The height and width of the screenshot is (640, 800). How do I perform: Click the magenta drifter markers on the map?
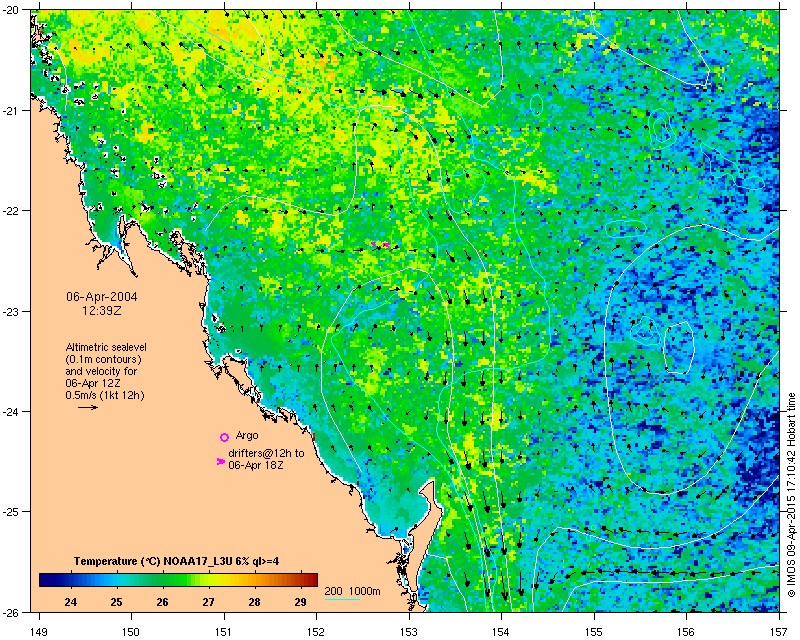pos(381,244)
